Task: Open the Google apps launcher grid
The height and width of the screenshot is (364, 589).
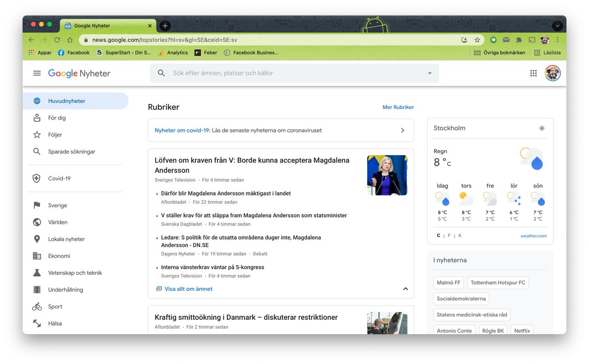Action: (533, 73)
